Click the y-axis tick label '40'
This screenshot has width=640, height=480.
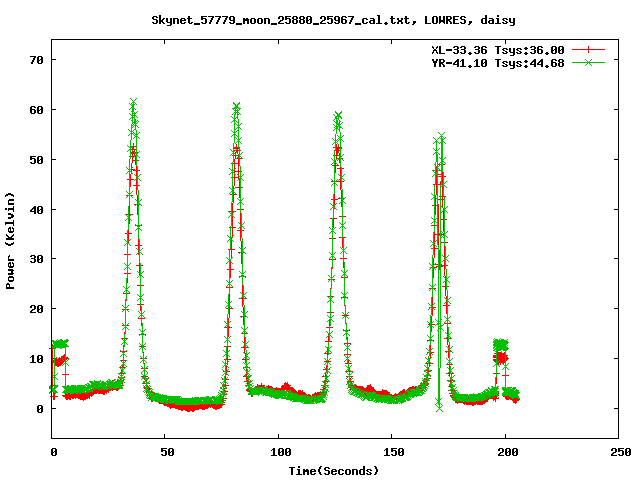36,209
